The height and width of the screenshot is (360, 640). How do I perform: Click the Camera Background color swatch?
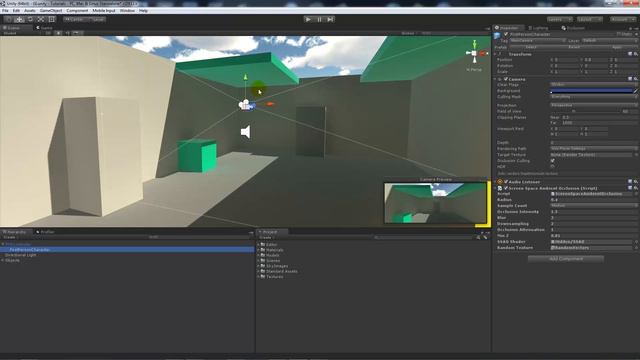pos(591,91)
